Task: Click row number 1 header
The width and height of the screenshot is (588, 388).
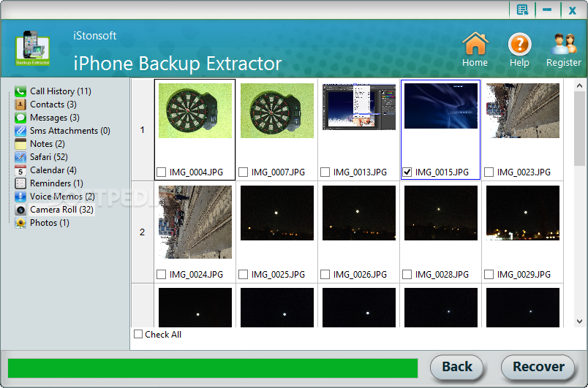Action: click(142, 130)
